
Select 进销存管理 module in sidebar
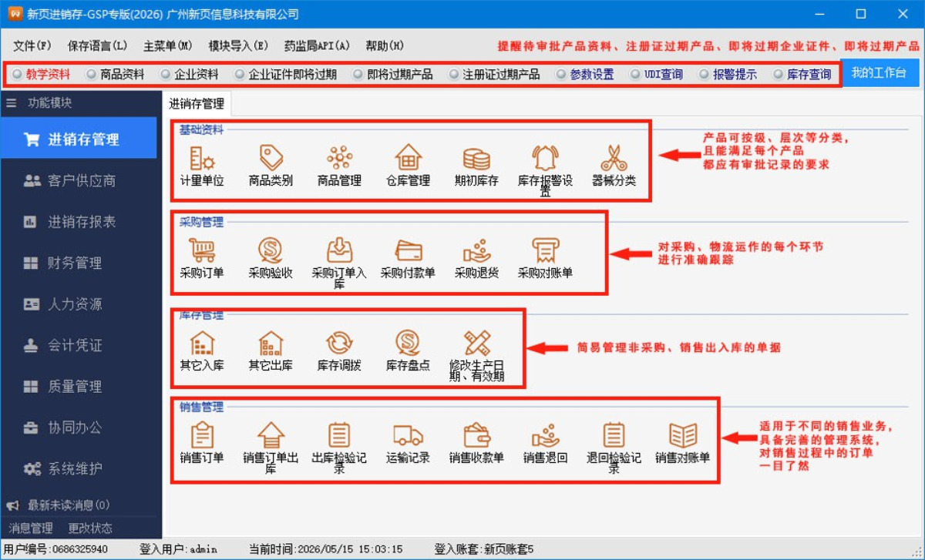click(79, 139)
